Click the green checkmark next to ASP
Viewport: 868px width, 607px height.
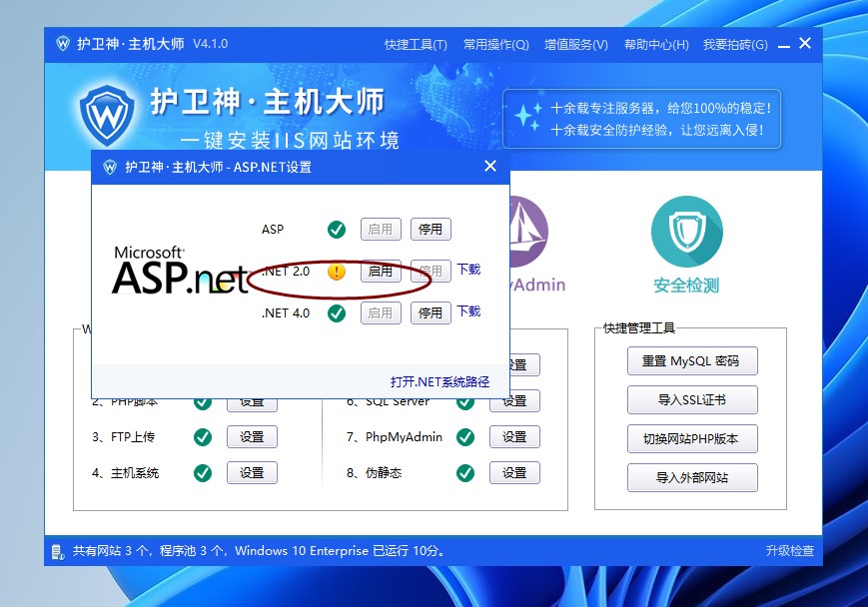click(337, 230)
